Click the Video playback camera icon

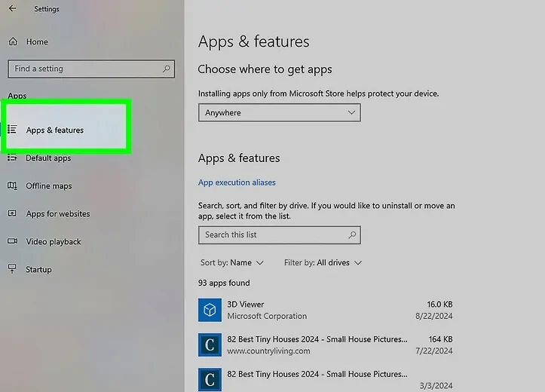pyautogui.click(x=12, y=241)
